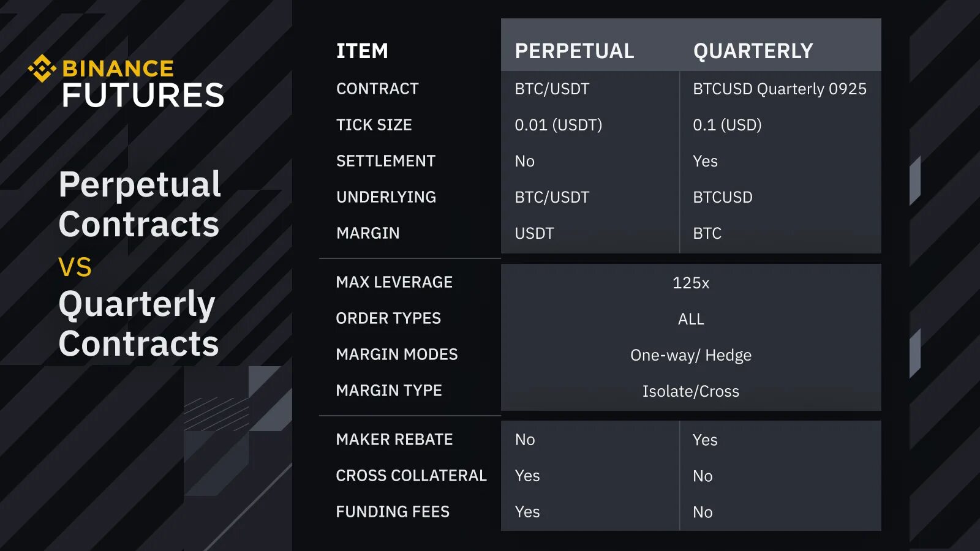Image resolution: width=980 pixels, height=551 pixels.
Task: Select the PERPETUAL column header
Action: (574, 51)
